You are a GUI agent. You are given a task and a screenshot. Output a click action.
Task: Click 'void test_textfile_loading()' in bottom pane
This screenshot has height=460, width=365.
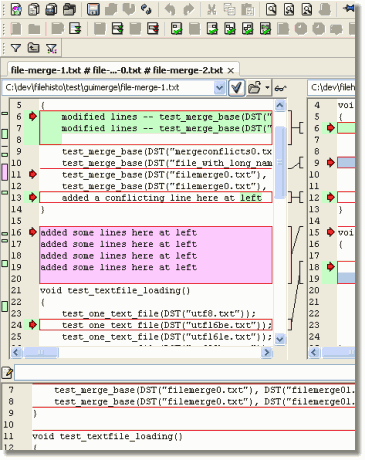pos(107,436)
